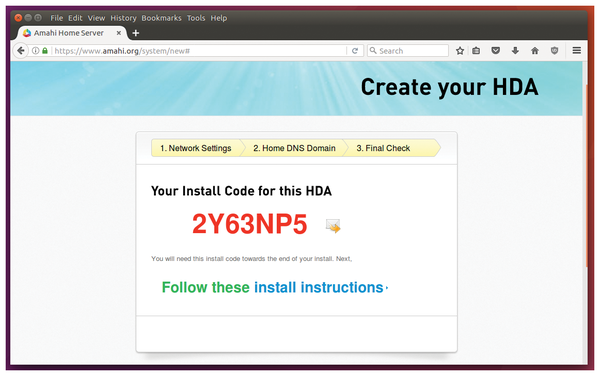Click heading Your Install Code for this HDA

[241, 191]
